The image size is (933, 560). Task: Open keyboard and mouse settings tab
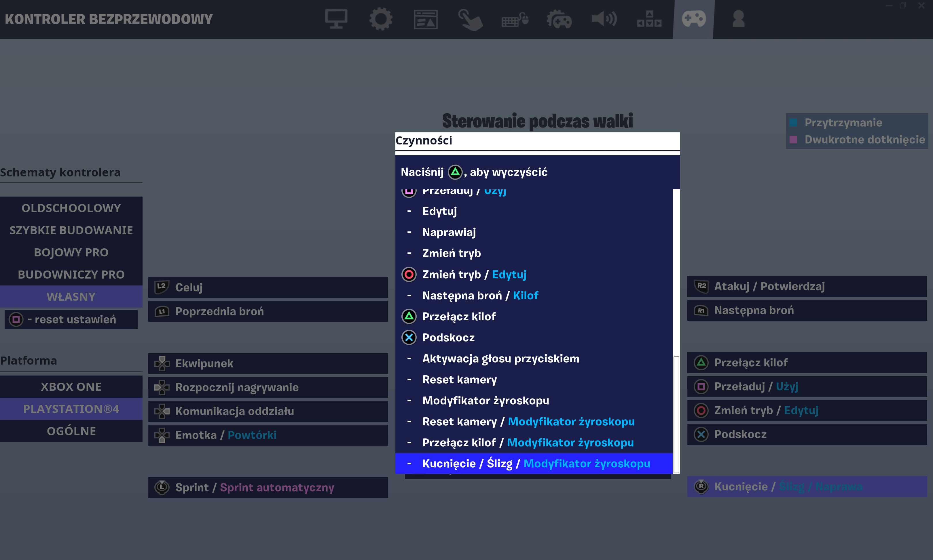point(515,20)
